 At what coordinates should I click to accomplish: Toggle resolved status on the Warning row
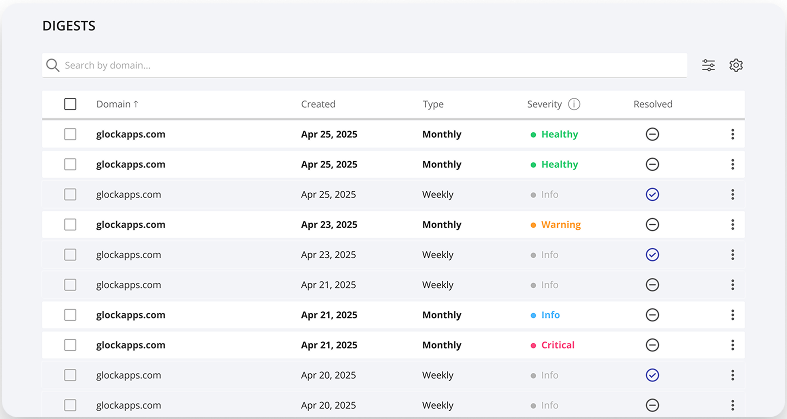(x=652, y=225)
